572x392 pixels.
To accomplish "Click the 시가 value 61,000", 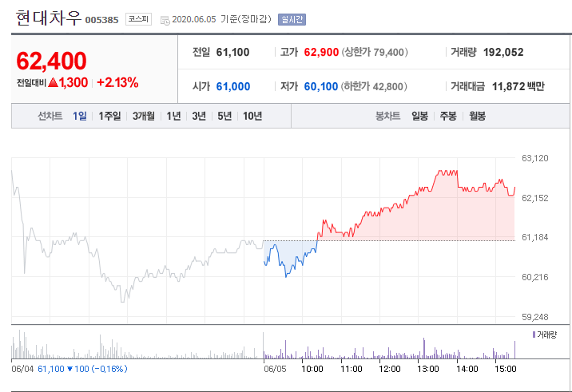I will click(233, 86).
